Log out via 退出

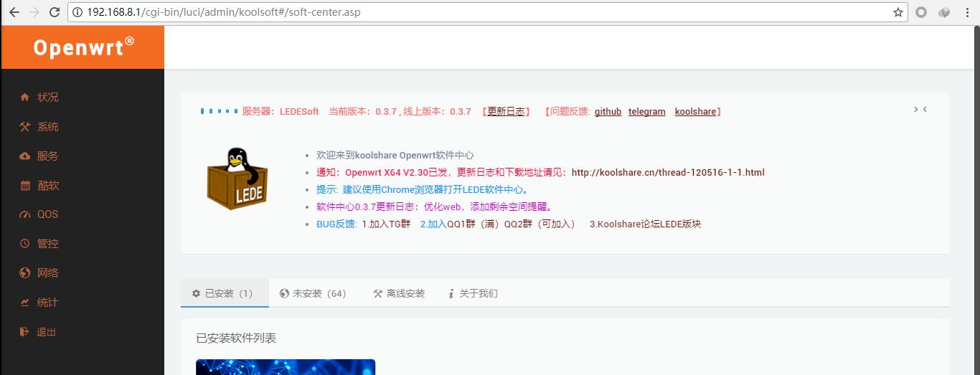[47, 332]
